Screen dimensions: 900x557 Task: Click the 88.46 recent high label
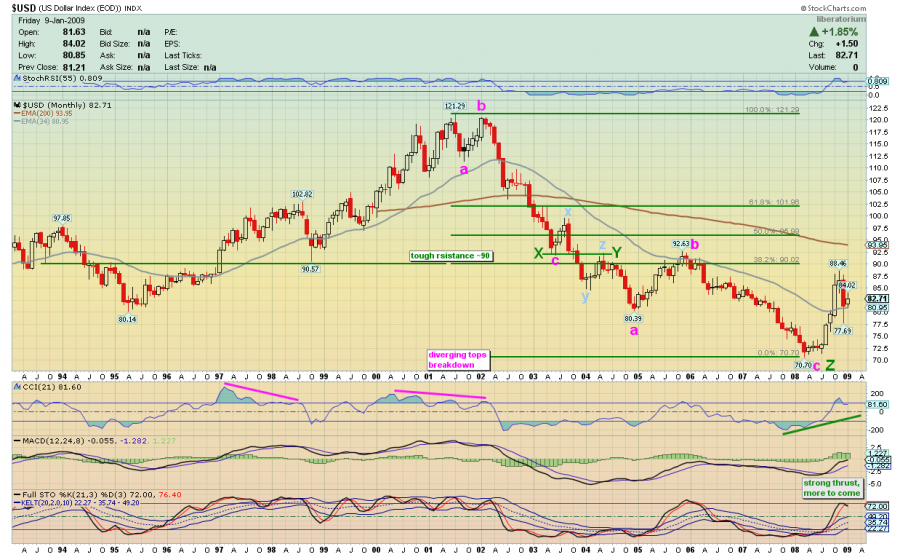click(838, 264)
